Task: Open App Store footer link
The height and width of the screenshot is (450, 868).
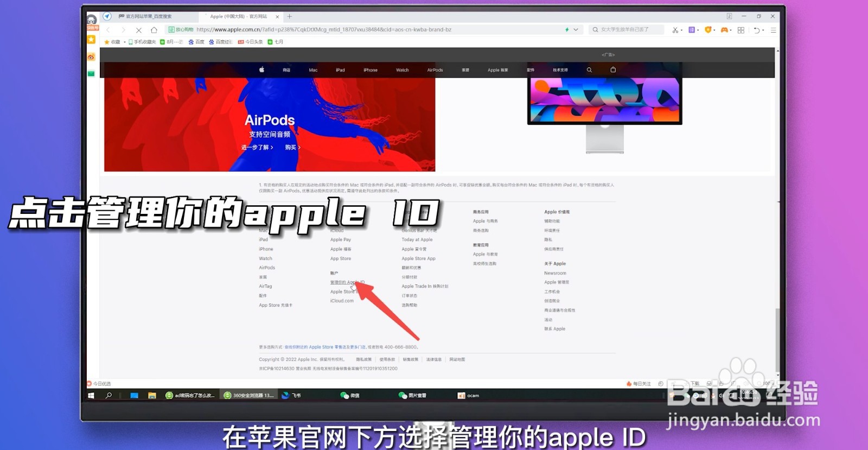Action: [x=341, y=258]
